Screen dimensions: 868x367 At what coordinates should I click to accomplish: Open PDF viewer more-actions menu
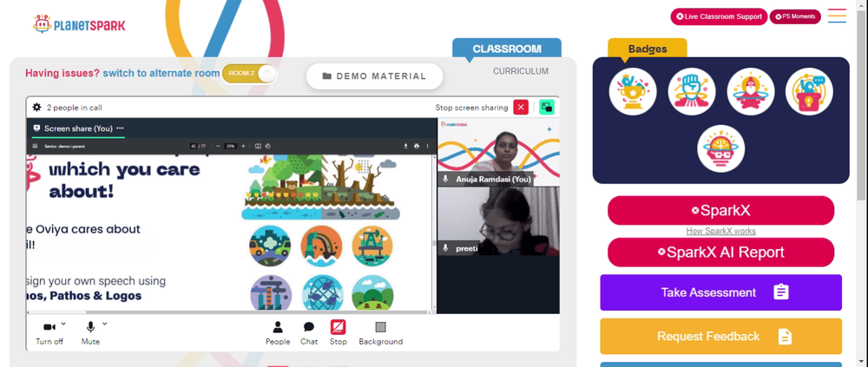(427, 146)
